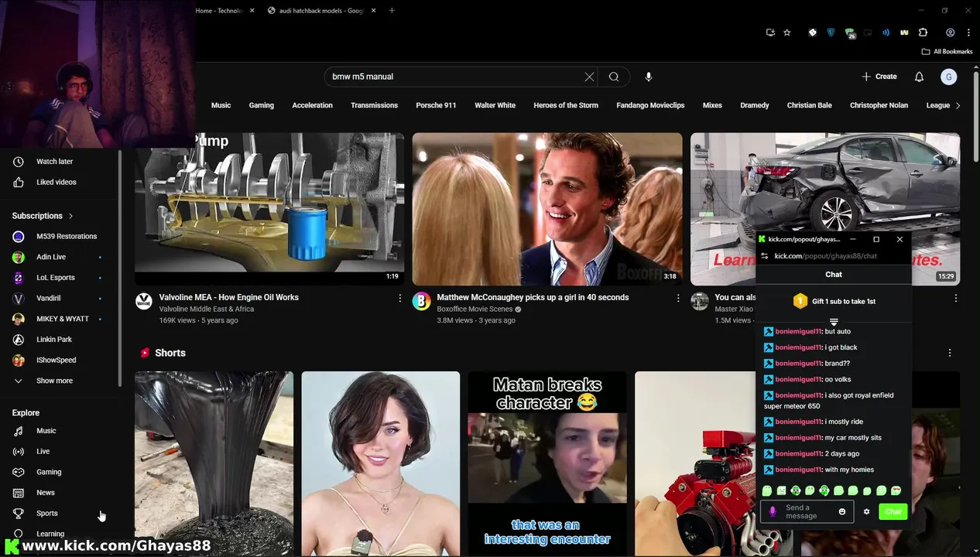
Task: Expand the chat leaderboard handle
Action: point(834,322)
